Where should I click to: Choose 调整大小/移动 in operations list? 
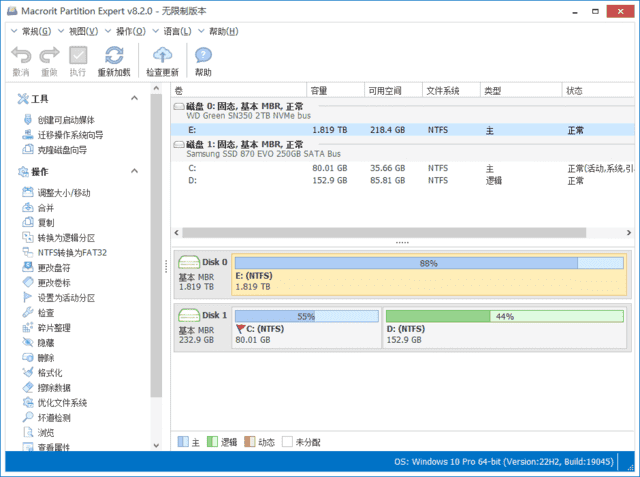tap(64, 193)
